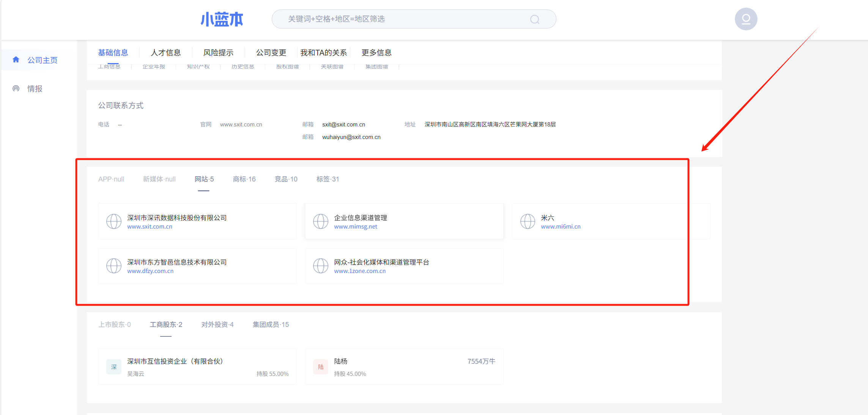Switch to 我和TA的关系 tab
The height and width of the screenshot is (415, 868).
[x=324, y=52]
